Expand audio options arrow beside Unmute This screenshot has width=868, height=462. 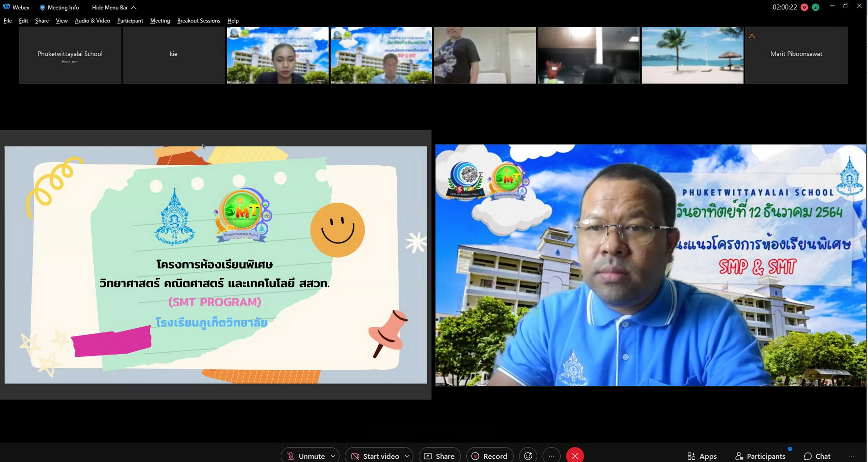pos(333,456)
